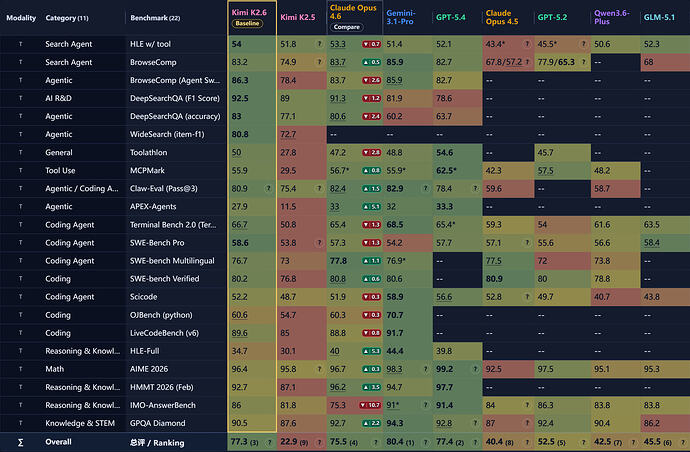Click the 'Tool Use' category cell
Screen dimensions: 690x452
[x=60, y=170]
